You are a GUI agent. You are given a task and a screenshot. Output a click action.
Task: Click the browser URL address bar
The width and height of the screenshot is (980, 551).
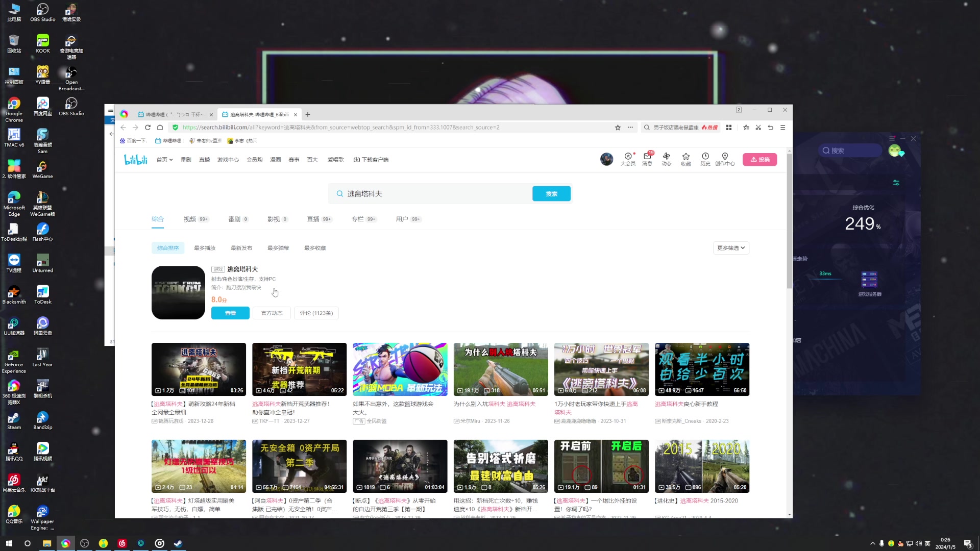393,128
